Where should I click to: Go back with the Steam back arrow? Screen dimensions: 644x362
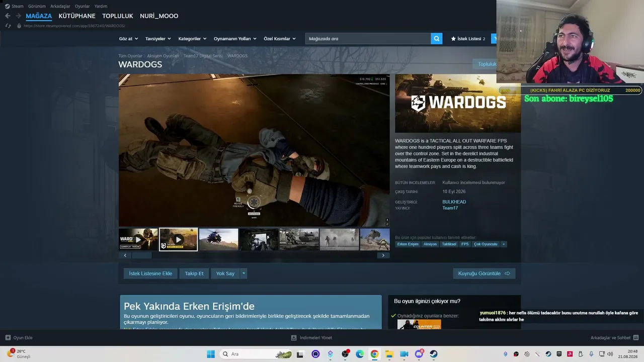[x=8, y=16]
